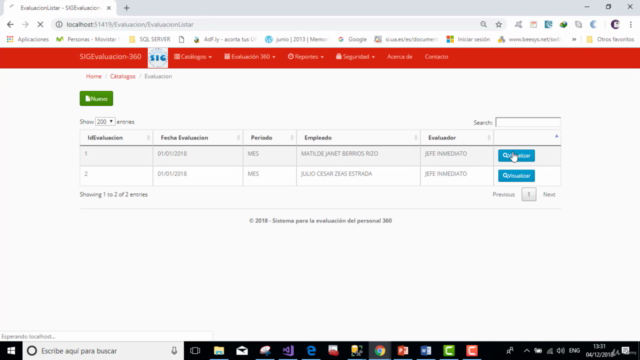
Task: Click the table Search input field
Action: coord(528,122)
